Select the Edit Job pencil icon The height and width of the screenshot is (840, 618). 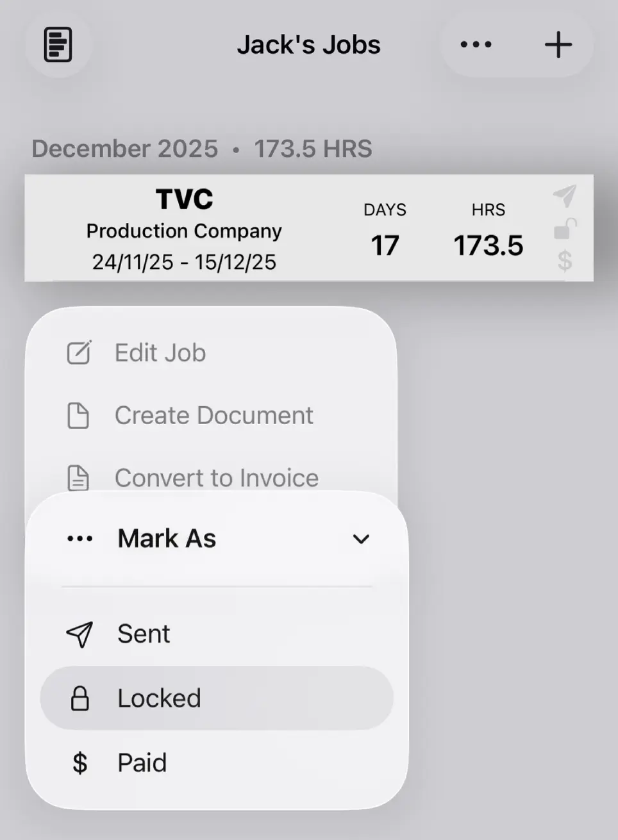[78, 352]
